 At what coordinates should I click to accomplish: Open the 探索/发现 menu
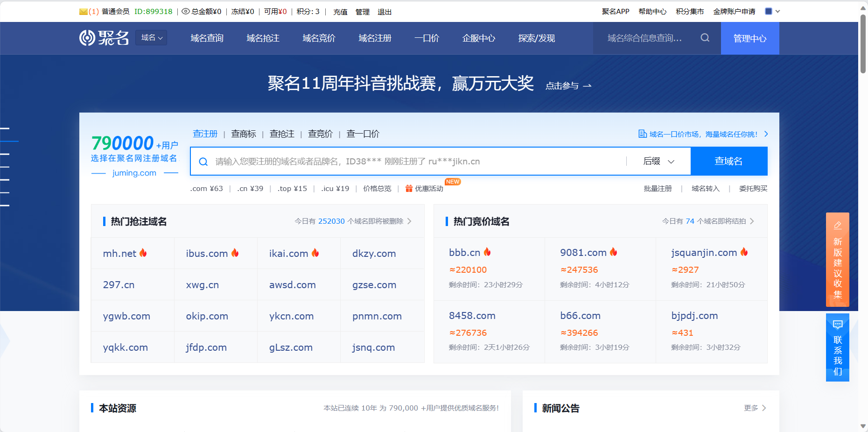pyautogui.click(x=537, y=38)
